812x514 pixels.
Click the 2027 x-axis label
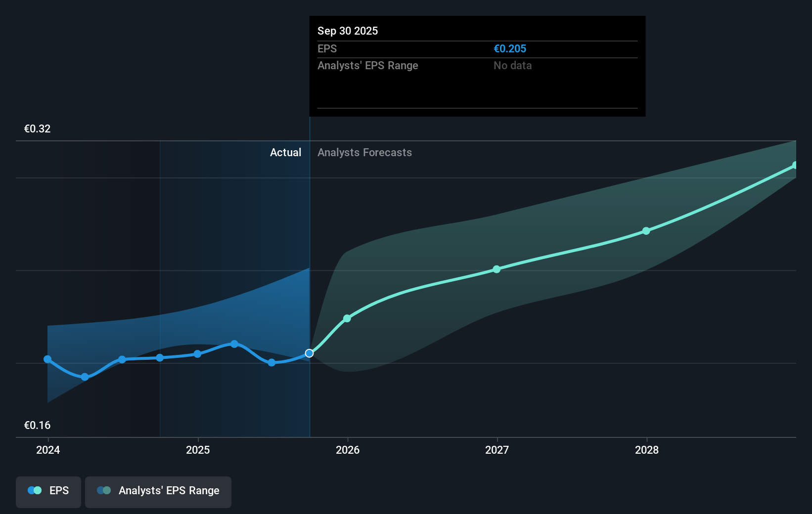[497, 450]
